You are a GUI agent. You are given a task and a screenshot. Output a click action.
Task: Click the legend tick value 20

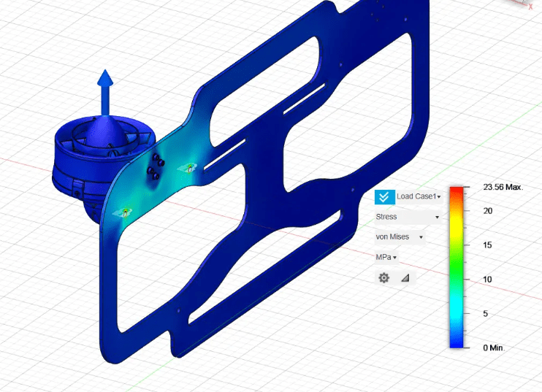pos(487,211)
